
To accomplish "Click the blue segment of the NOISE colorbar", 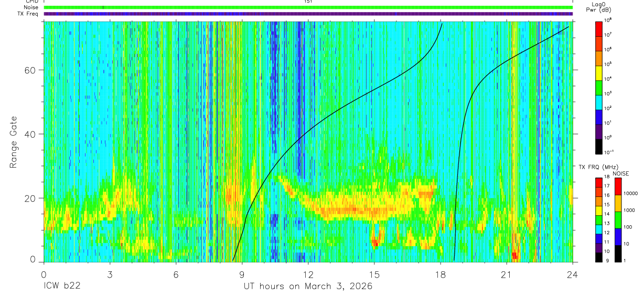I will pos(618,236).
